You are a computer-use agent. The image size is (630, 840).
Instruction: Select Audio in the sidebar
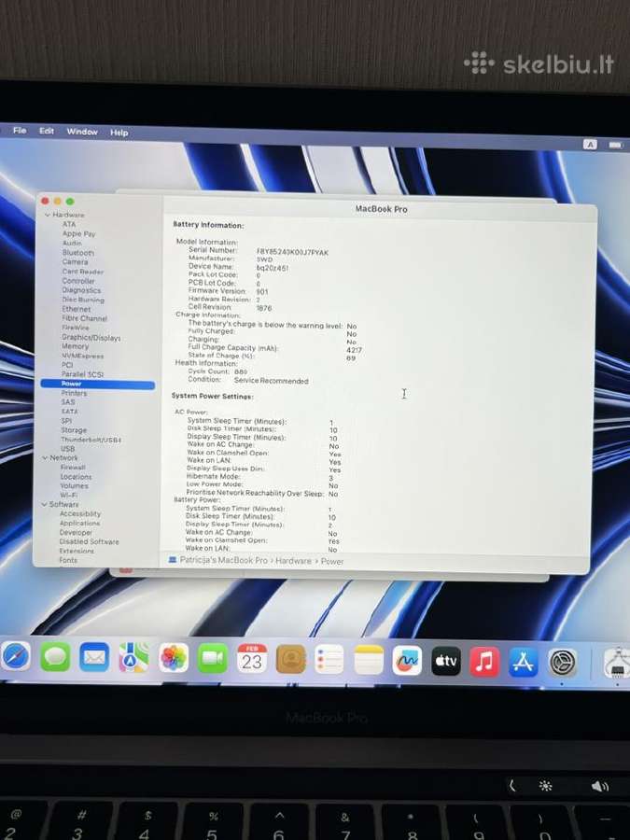72,243
